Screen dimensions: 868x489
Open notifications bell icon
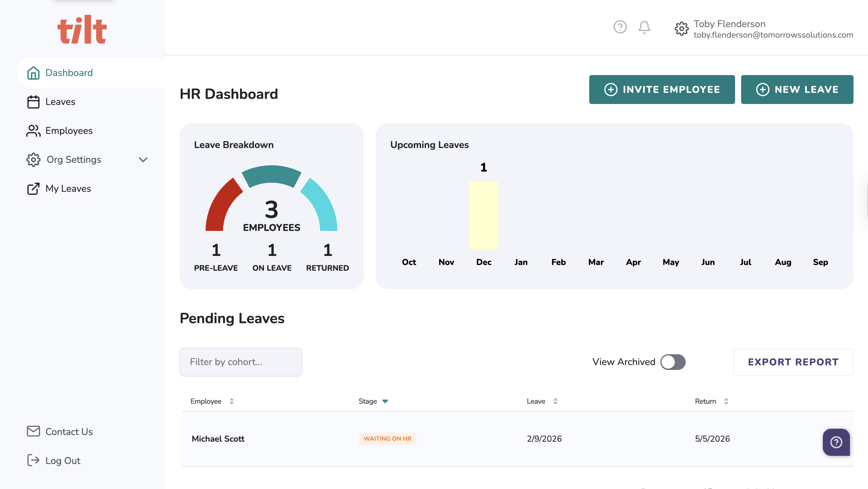click(644, 27)
